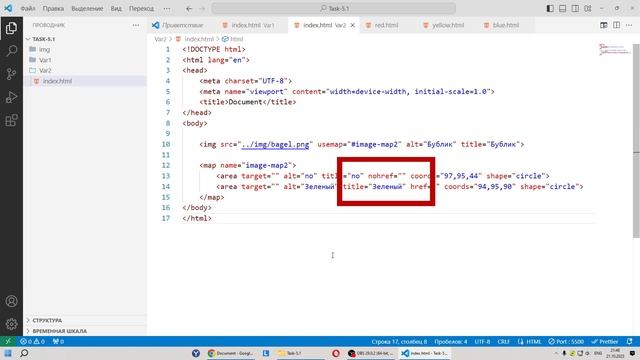Open the Выделение menu
Viewport: 640px width, 360px height.
(87, 8)
